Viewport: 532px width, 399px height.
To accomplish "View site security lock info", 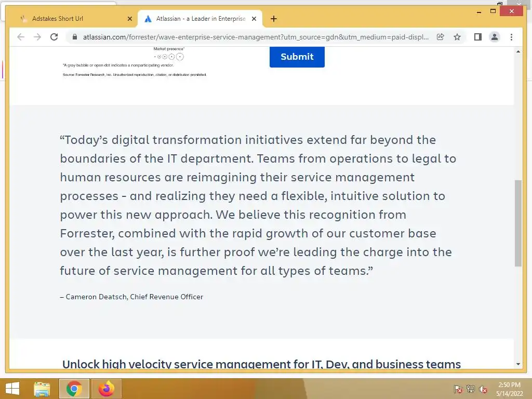I will pyautogui.click(x=75, y=37).
